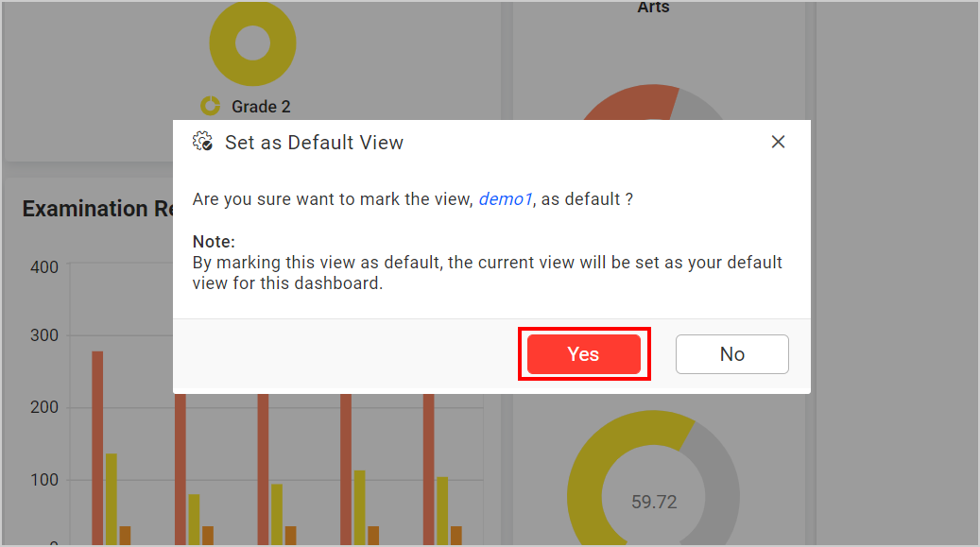Click No to cancel the default view change
The image size is (980, 547).
pyautogui.click(x=731, y=353)
